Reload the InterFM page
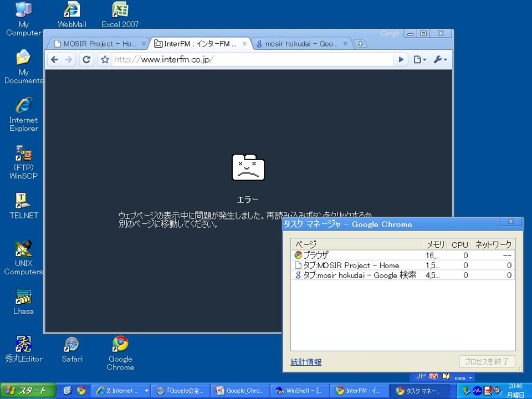 (86, 60)
